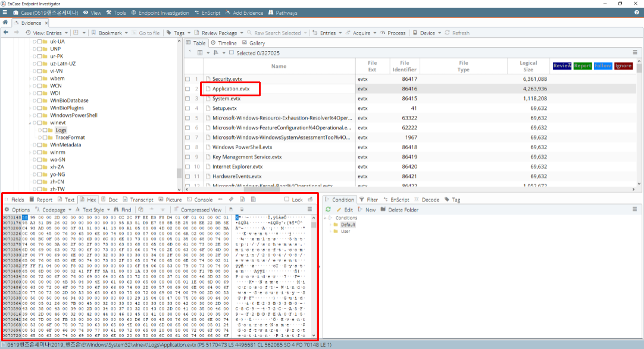Image resolution: width=644 pixels, height=349 pixels.
Task: Click the Add Evidence menu
Action: coord(245,12)
